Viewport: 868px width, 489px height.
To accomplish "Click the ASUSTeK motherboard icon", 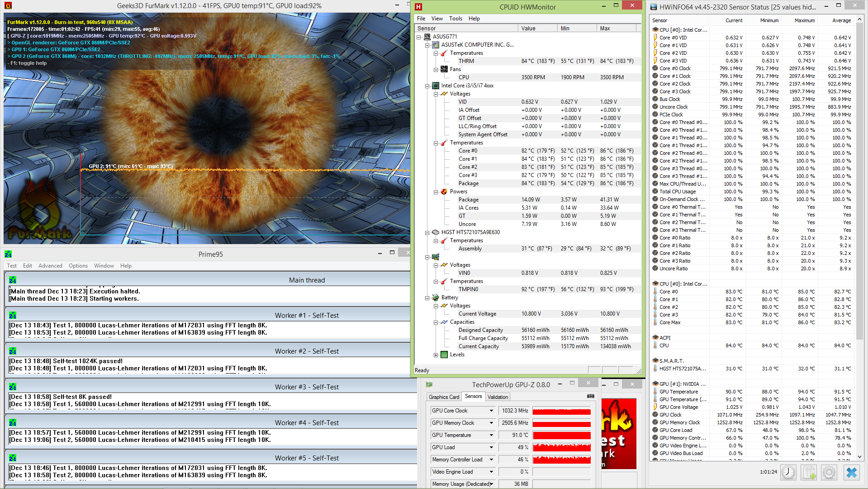I will pos(436,45).
